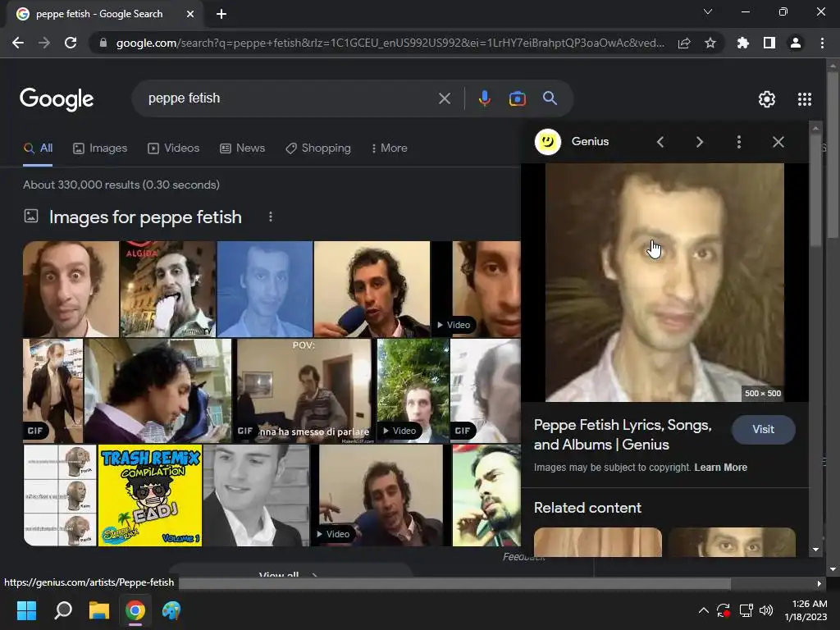
Task: Close the peppe fetish search tab
Action: click(190, 14)
